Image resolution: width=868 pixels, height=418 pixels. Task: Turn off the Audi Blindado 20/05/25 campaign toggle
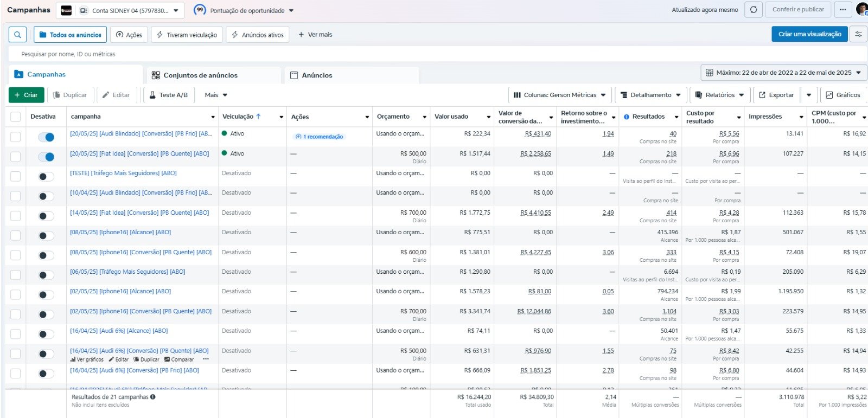(x=46, y=137)
